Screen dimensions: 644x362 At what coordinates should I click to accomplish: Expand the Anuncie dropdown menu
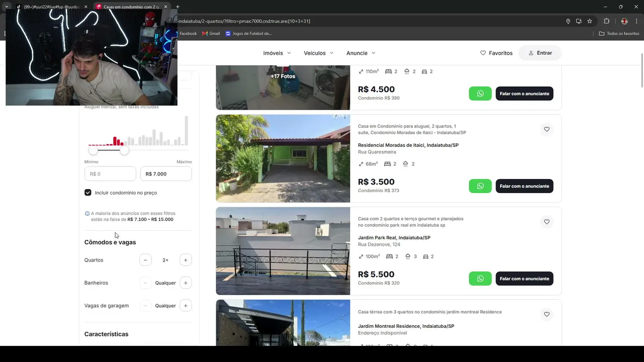361,53
